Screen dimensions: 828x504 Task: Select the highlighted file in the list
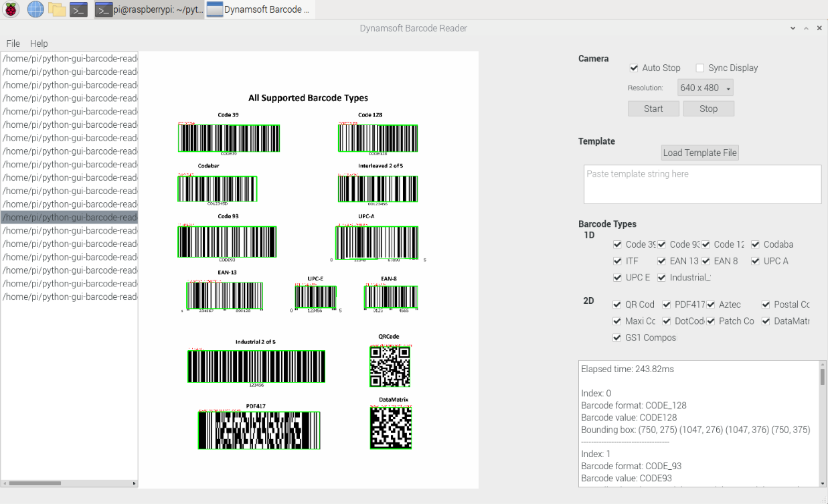[70, 218]
